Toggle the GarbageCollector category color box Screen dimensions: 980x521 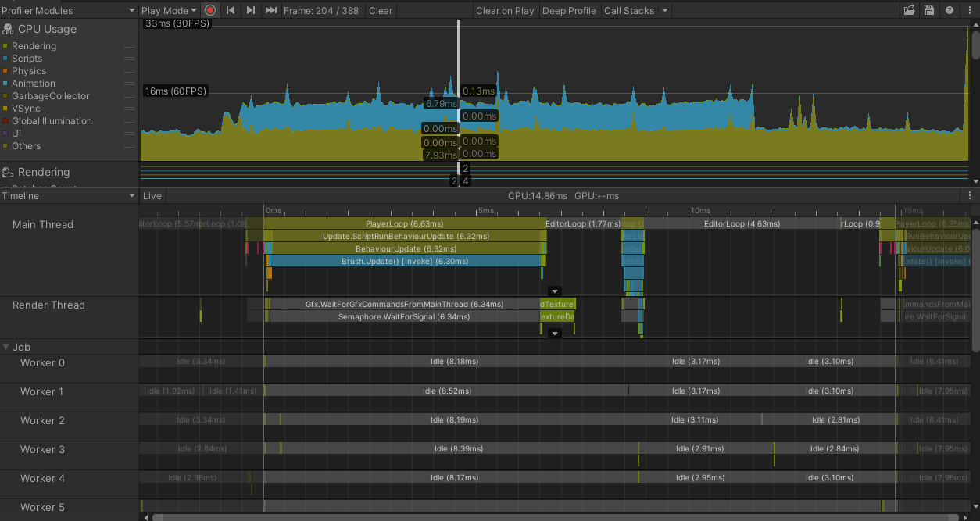click(x=5, y=96)
